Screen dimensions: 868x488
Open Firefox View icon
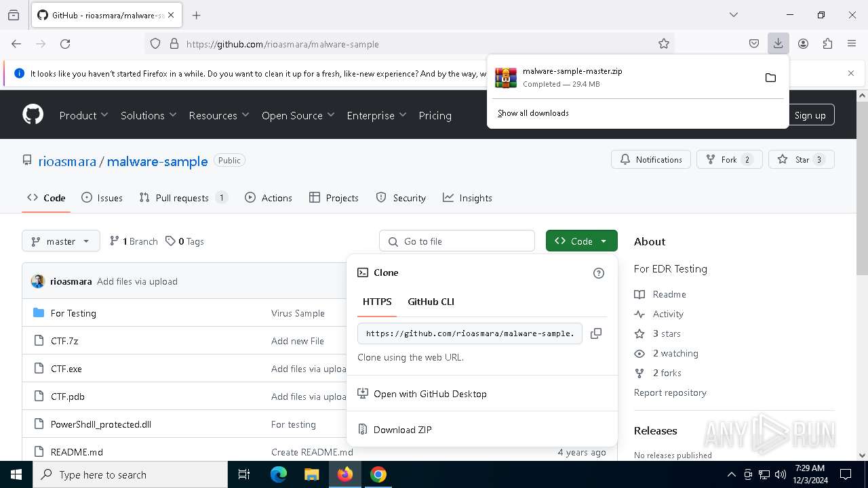pos(14,15)
